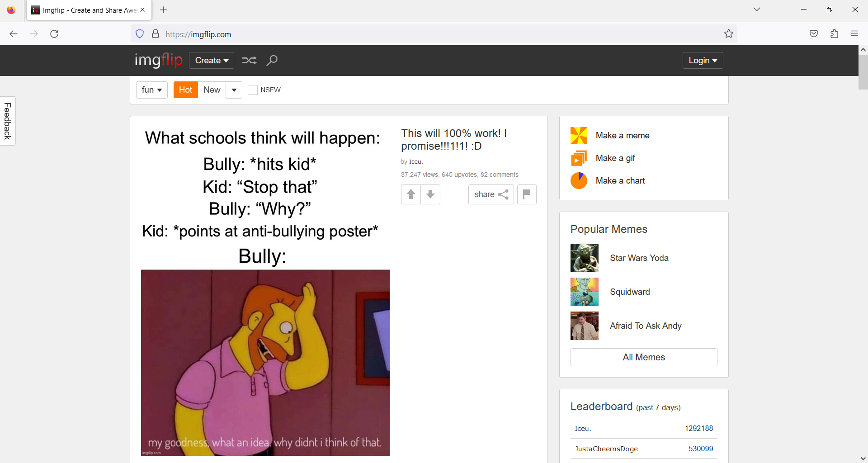
Task: Open JustaCheemsDoge leaderboard entry
Action: (606, 449)
